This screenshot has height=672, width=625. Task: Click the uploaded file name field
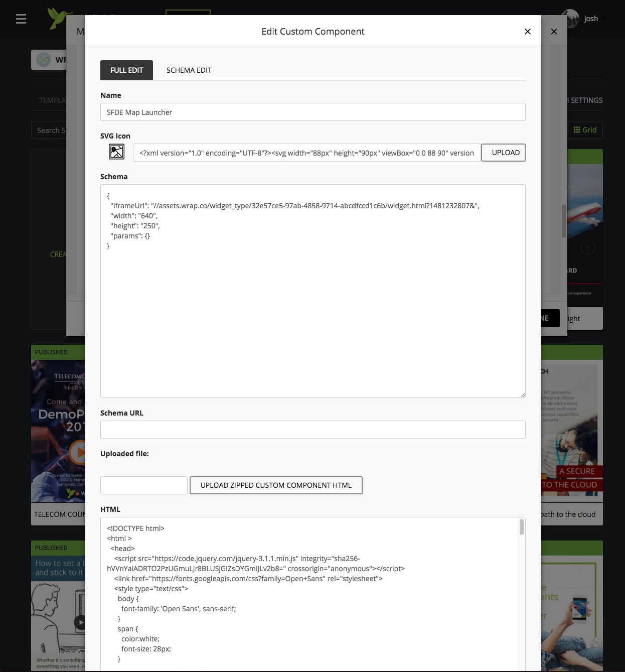click(143, 485)
